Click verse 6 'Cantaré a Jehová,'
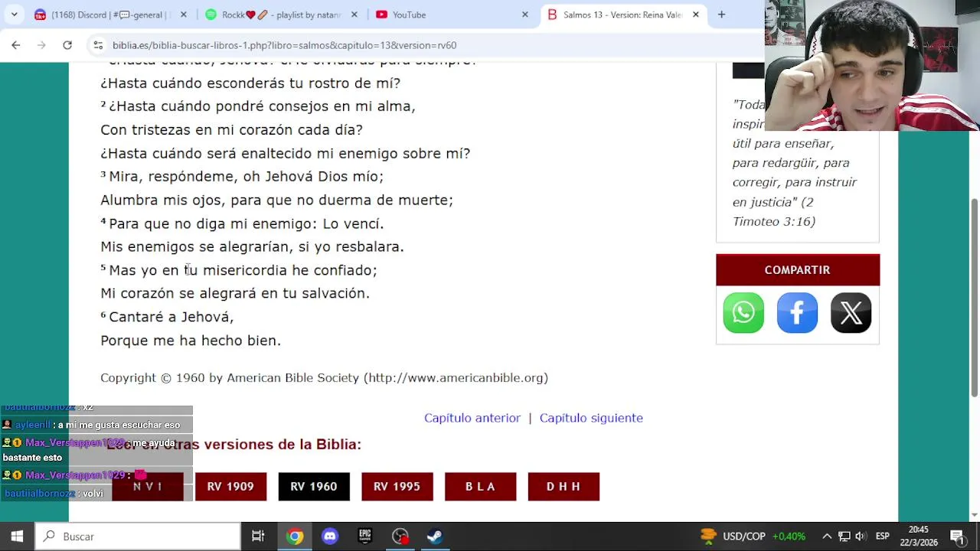Screen dimensions: 980x551 (x=167, y=317)
